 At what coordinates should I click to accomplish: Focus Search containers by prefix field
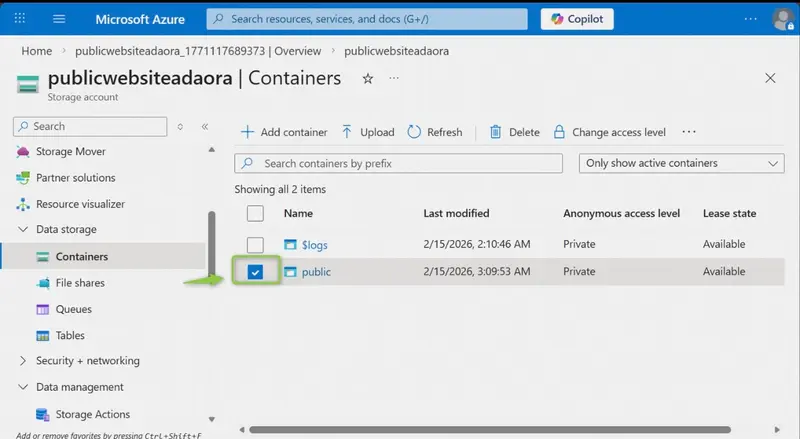398,163
